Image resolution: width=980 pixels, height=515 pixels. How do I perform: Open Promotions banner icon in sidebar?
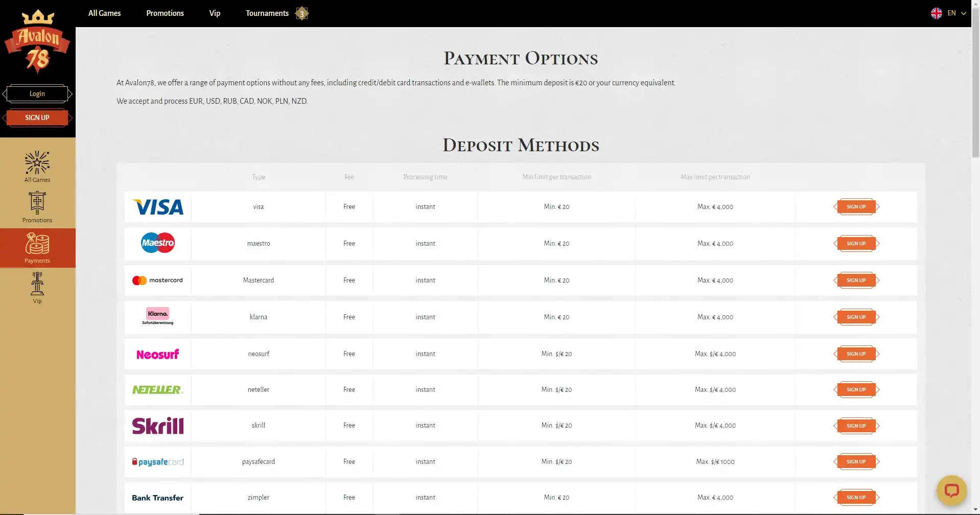pyautogui.click(x=37, y=204)
